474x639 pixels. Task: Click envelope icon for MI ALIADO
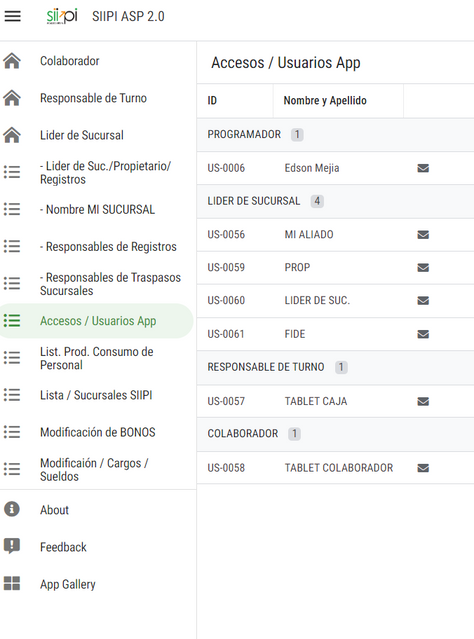(x=423, y=234)
